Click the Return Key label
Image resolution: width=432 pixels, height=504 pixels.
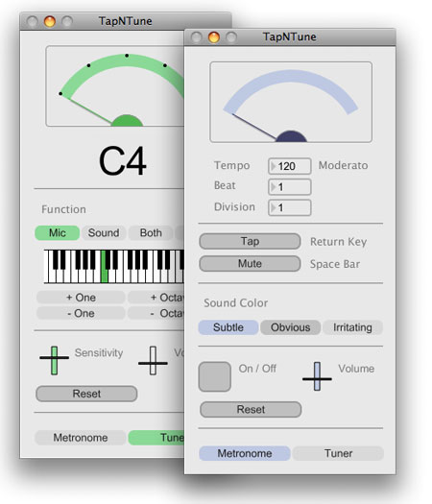point(338,242)
